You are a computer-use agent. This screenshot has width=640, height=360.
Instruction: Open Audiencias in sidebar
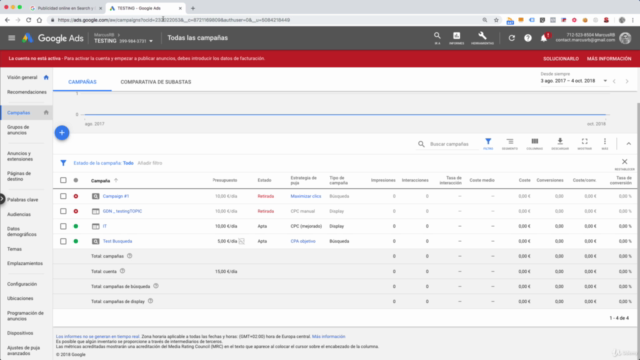19,214
